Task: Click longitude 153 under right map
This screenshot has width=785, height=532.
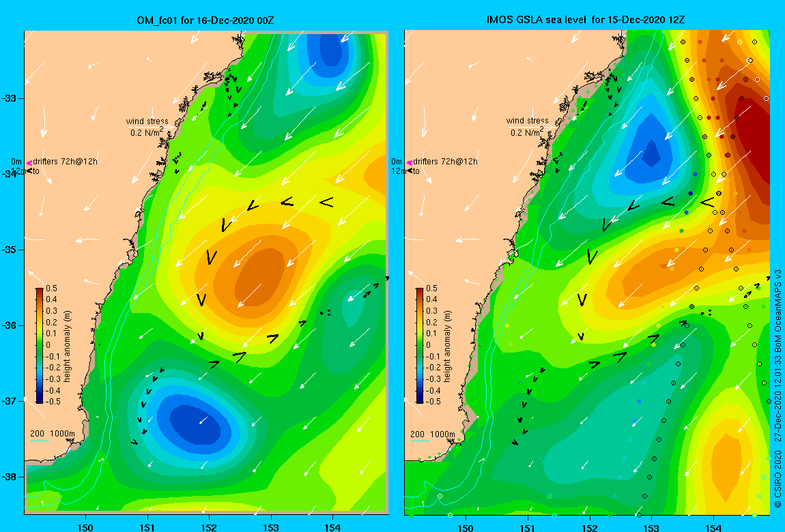Action: coord(651,527)
